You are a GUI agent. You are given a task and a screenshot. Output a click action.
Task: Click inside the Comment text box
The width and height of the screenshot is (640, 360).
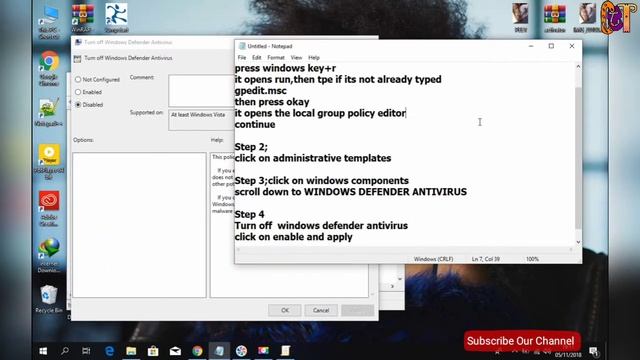201,91
